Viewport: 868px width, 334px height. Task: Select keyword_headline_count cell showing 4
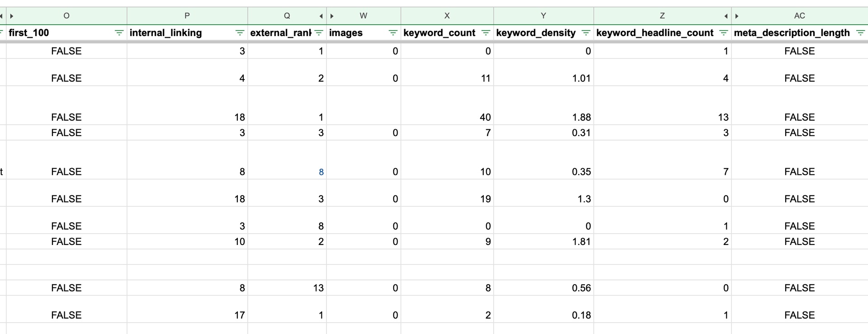(662, 72)
